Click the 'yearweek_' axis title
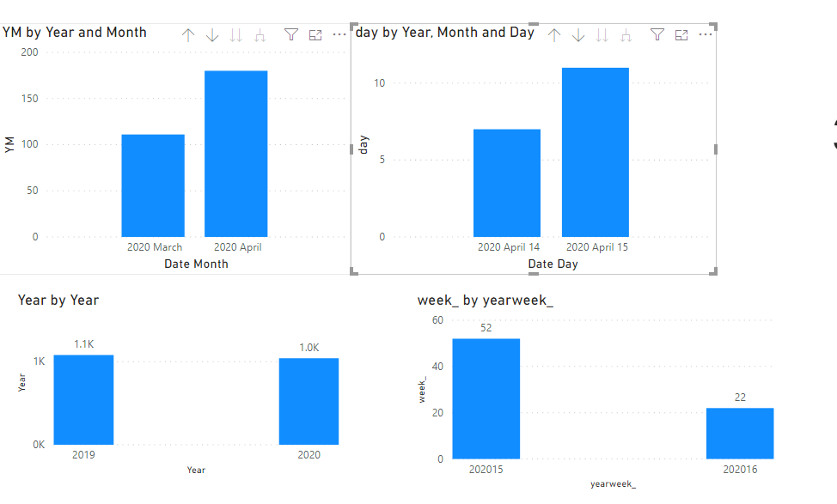Screen dimensions: 837x504 (x=613, y=483)
